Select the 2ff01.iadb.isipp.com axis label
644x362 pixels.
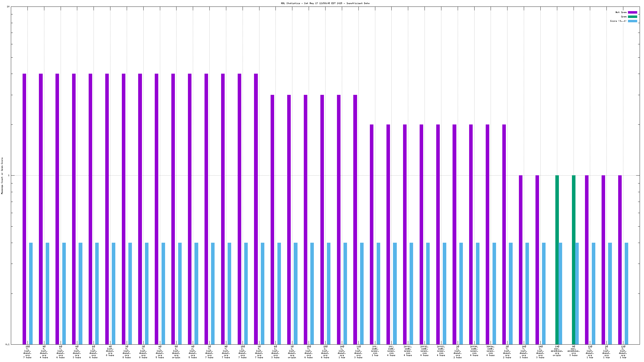point(408,351)
